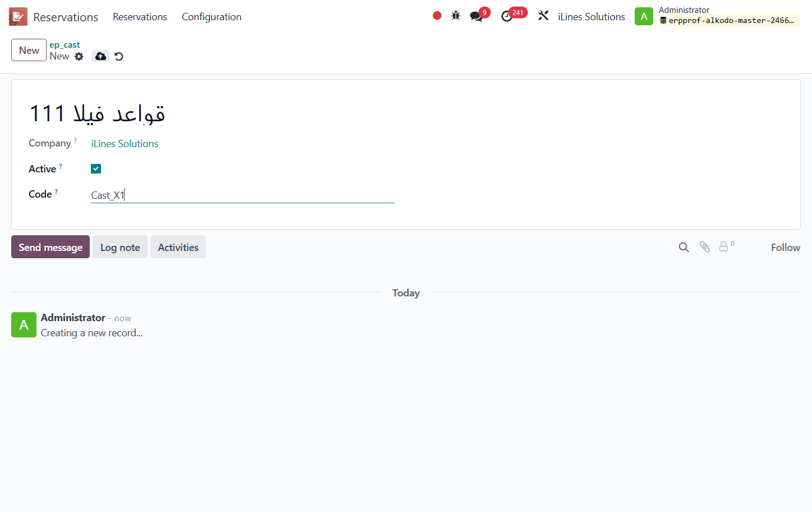Open the Reservations app home icon
The image size is (812, 512).
click(x=18, y=17)
